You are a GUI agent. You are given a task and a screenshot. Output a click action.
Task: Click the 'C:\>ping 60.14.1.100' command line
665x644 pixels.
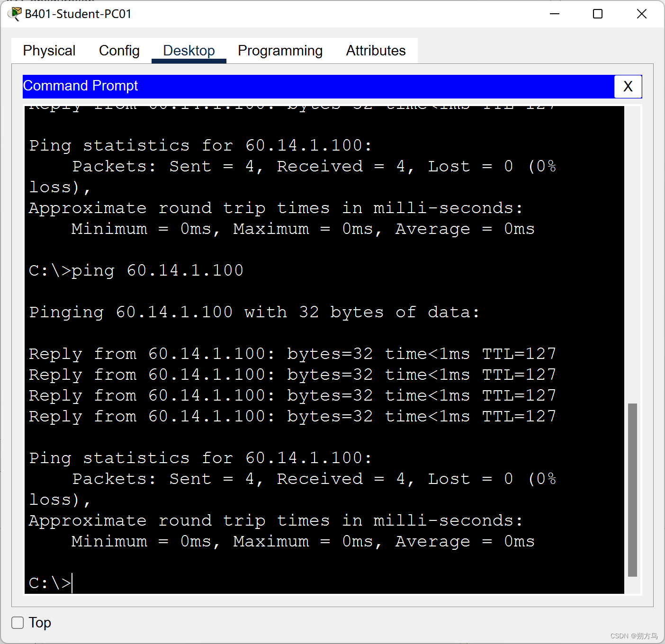click(x=136, y=270)
